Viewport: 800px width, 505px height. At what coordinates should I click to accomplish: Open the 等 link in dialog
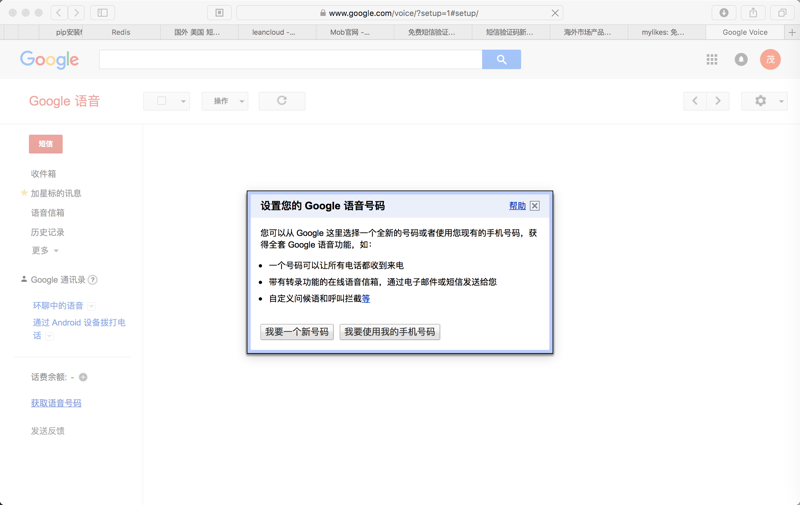(366, 298)
